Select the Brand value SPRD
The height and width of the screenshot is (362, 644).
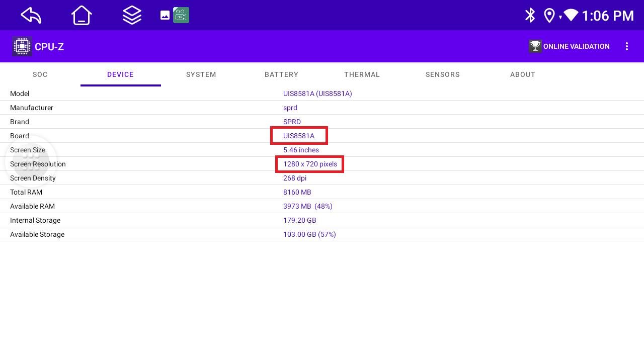[x=292, y=122]
